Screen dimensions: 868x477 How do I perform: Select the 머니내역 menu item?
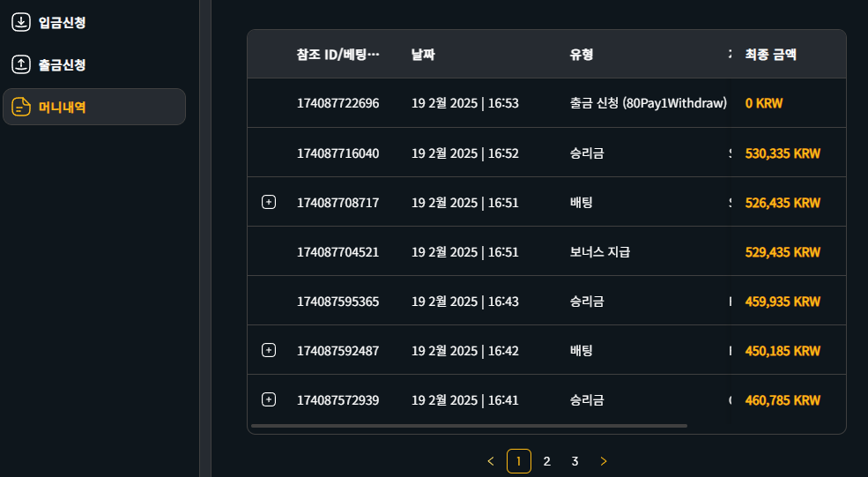[94, 107]
